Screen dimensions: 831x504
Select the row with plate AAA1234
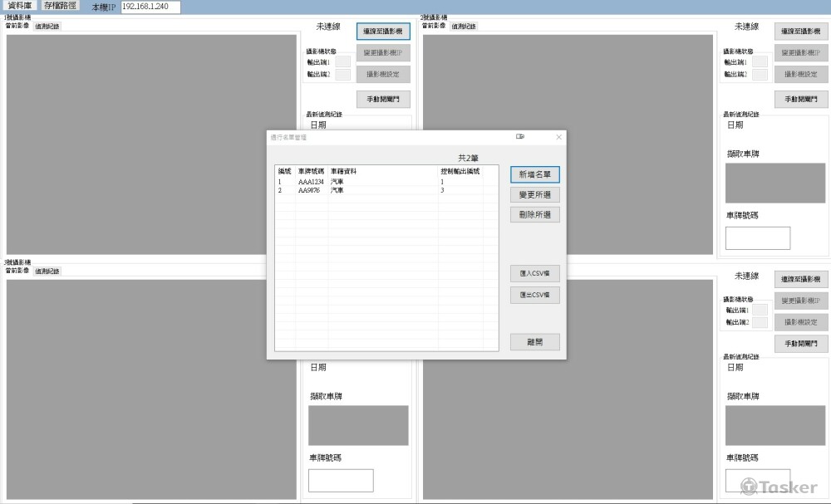coord(311,182)
